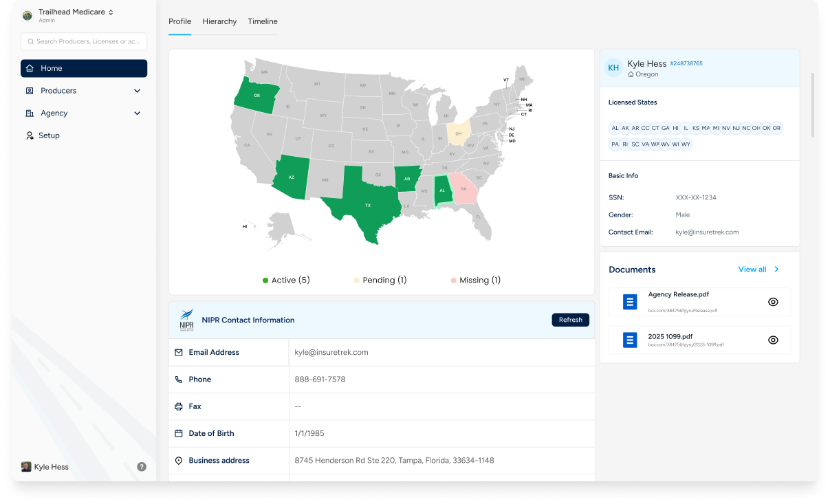Viewport: 830px width, 504px height.
Task: Switch to the Timeline tab
Action: point(263,21)
